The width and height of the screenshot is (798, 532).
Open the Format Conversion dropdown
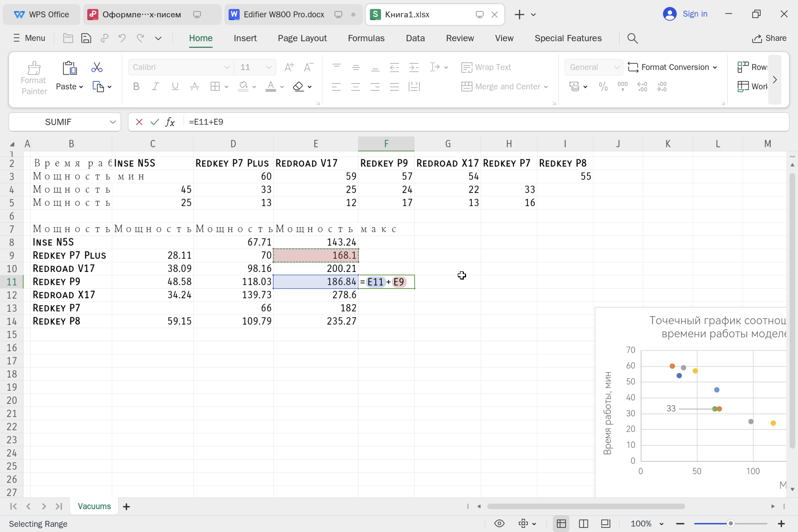(673, 67)
